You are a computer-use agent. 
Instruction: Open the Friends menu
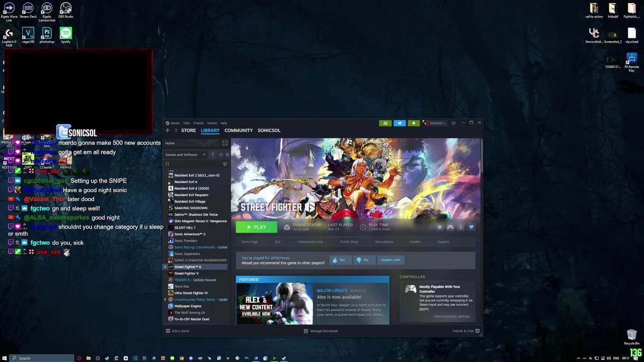[x=199, y=123]
